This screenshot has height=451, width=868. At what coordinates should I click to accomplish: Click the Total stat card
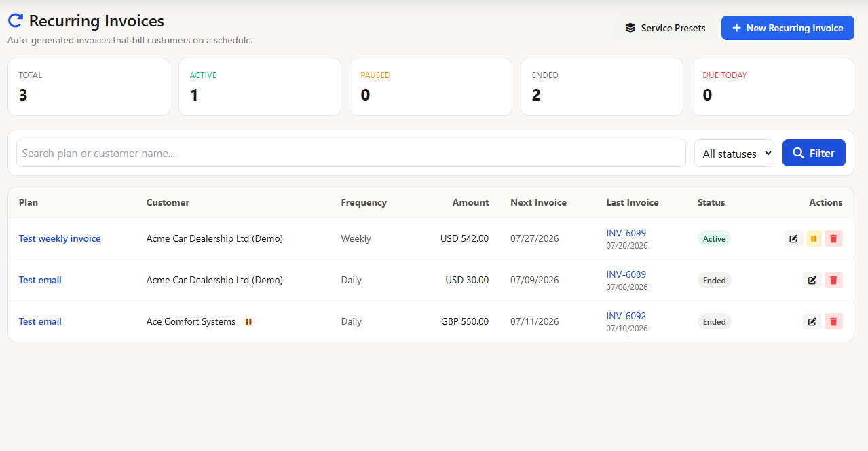(x=89, y=87)
